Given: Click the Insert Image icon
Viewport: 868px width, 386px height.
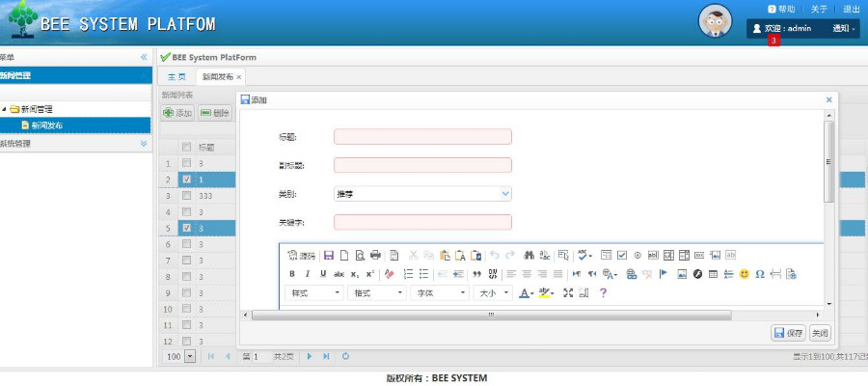Looking at the screenshot, I should point(682,274).
